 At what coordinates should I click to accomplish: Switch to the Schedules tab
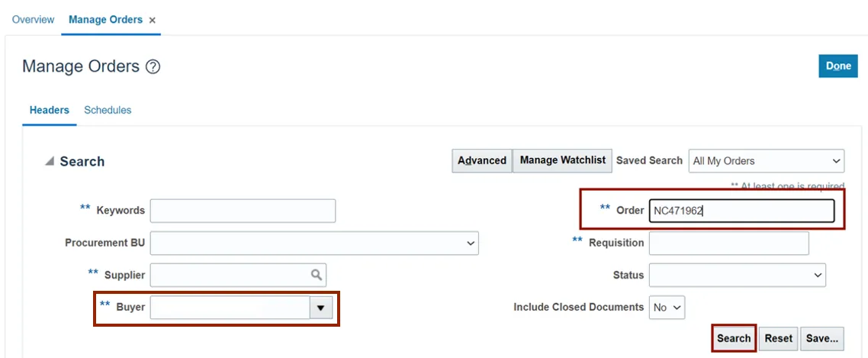108,111
